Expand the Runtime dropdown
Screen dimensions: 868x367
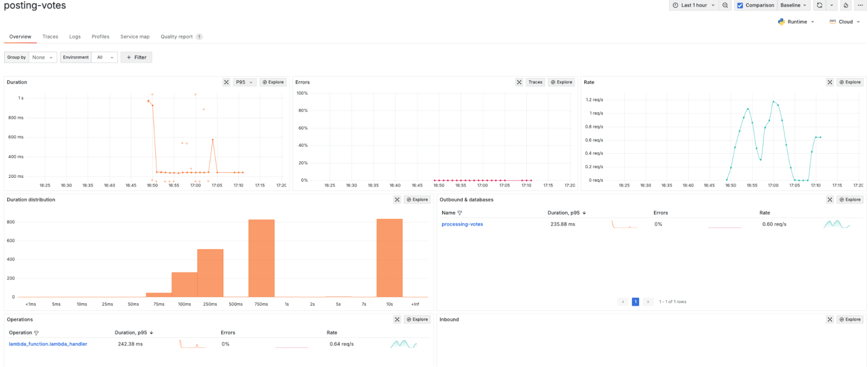click(796, 22)
